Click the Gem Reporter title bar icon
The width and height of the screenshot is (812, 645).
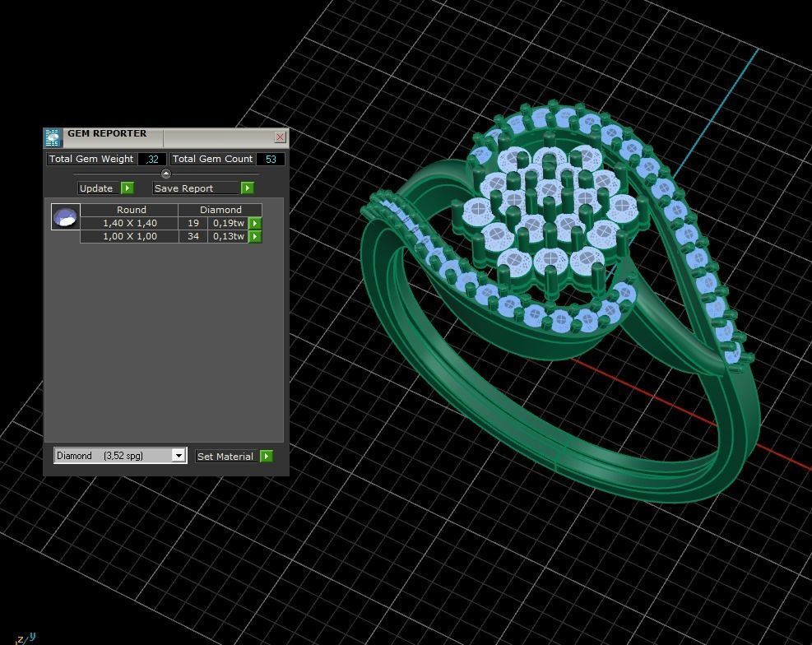coord(53,137)
